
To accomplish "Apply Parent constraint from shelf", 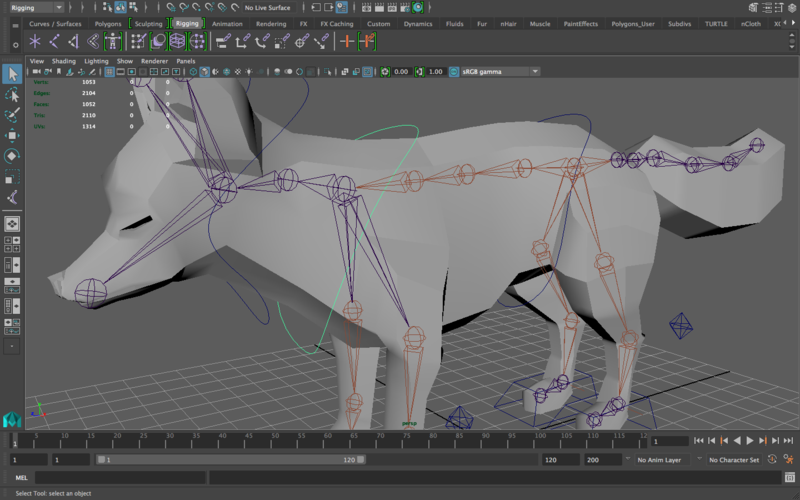I will pyautogui.click(x=223, y=41).
